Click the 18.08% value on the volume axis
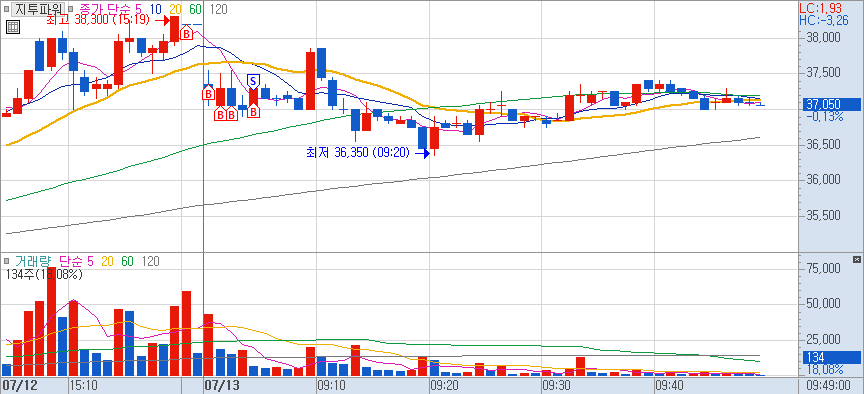Screen dimensions: 864x394 coord(824,369)
